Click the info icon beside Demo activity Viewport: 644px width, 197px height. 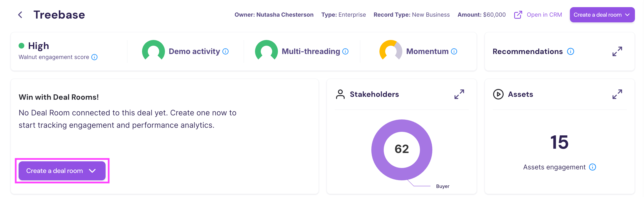pos(225,51)
